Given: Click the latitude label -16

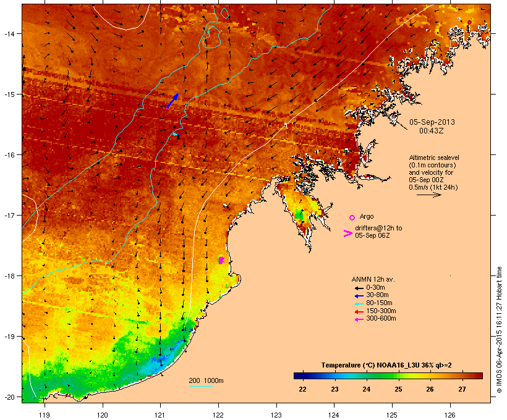Looking at the screenshot, I should (9, 155).
